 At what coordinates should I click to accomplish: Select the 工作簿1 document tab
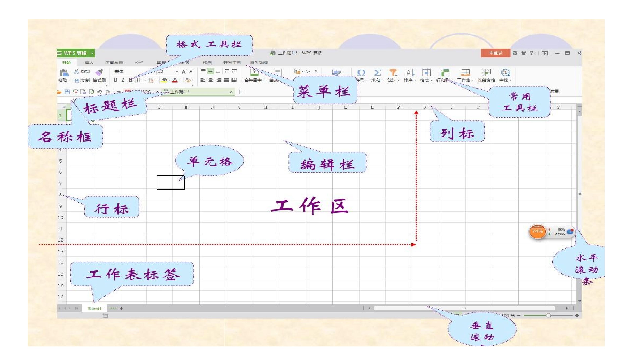(x=198, y=92)
